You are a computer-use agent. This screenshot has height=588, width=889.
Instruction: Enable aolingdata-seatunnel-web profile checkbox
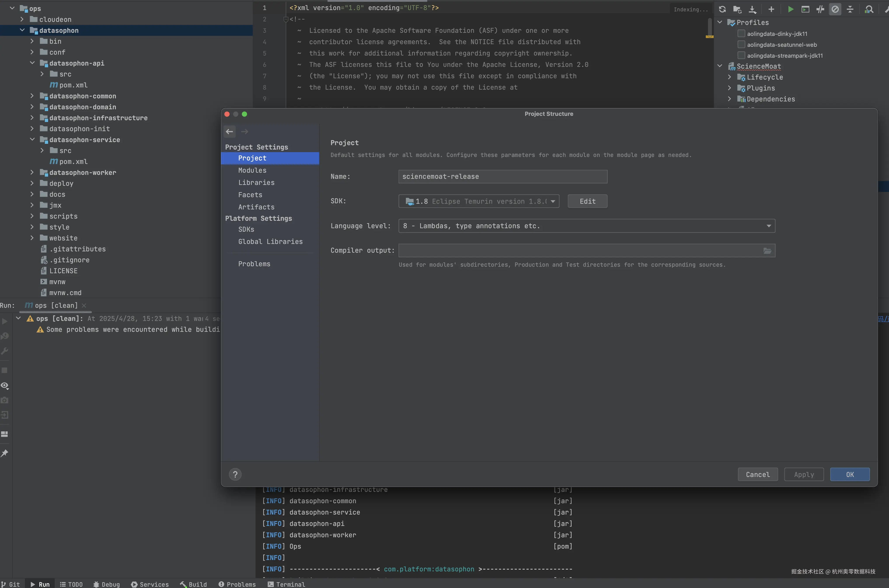(x=741, y=45)
